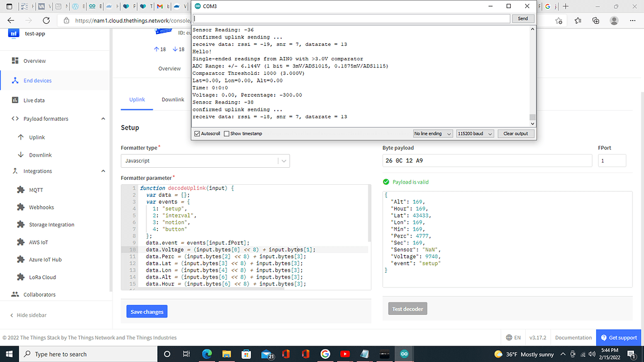
Task: Click serial monitor scrollbar up arrow
Action: pos(532,29)
